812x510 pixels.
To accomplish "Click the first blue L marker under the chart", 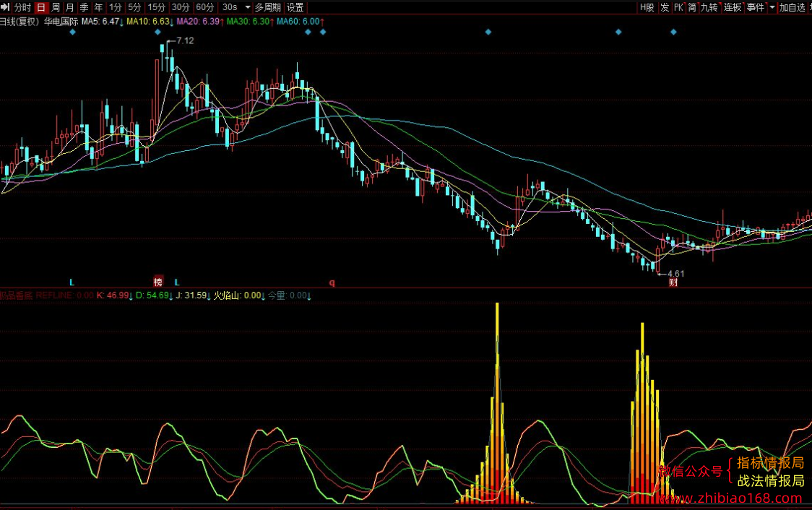I will (x=72, y=282).
